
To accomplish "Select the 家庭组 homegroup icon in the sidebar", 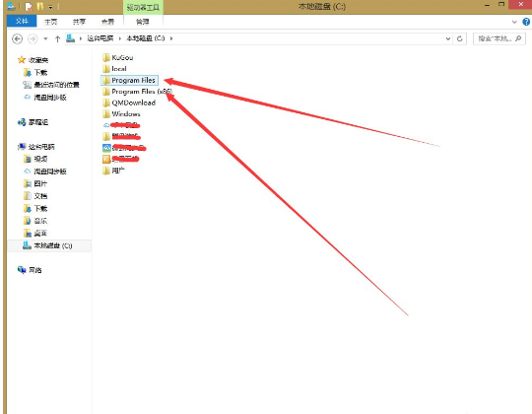I will 22,122.
